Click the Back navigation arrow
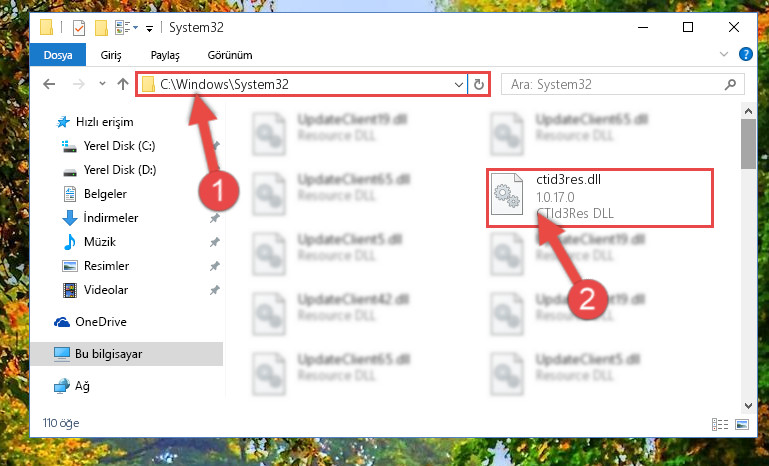Image resolution: width=769 pixels, height=466 pixels. pos(49,84)
